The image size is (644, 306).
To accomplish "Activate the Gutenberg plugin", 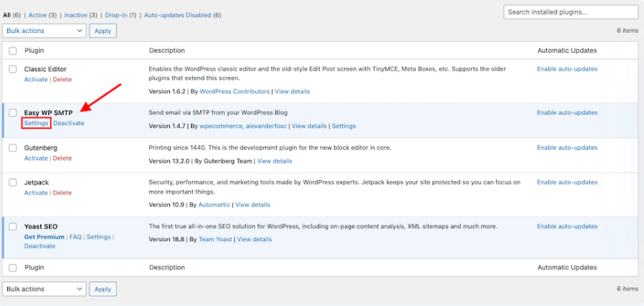I will 36,158.
